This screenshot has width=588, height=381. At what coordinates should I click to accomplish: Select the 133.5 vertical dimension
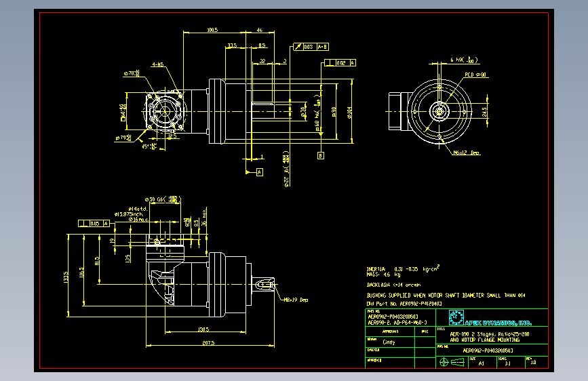66,277
